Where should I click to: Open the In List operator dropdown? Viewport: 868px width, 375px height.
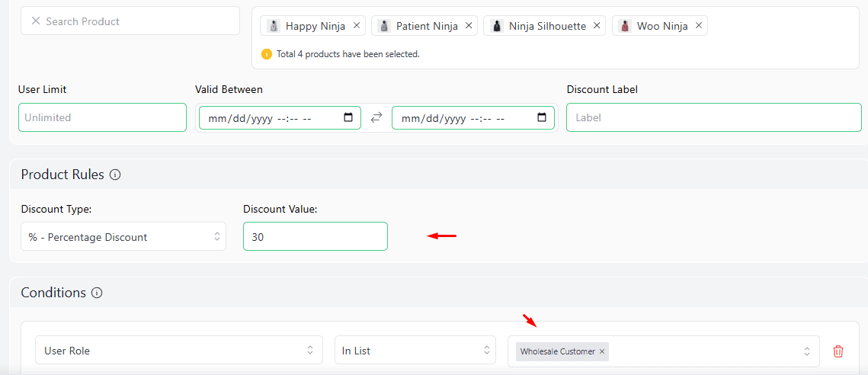[415, 351]
